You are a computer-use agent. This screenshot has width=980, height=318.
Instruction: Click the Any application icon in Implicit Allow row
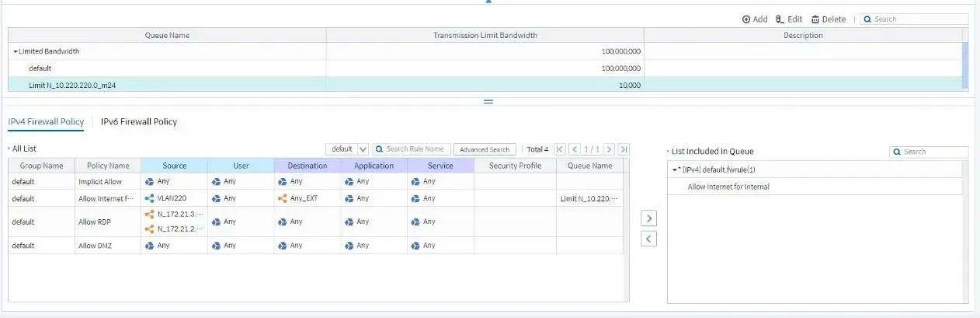click(349, 181)
